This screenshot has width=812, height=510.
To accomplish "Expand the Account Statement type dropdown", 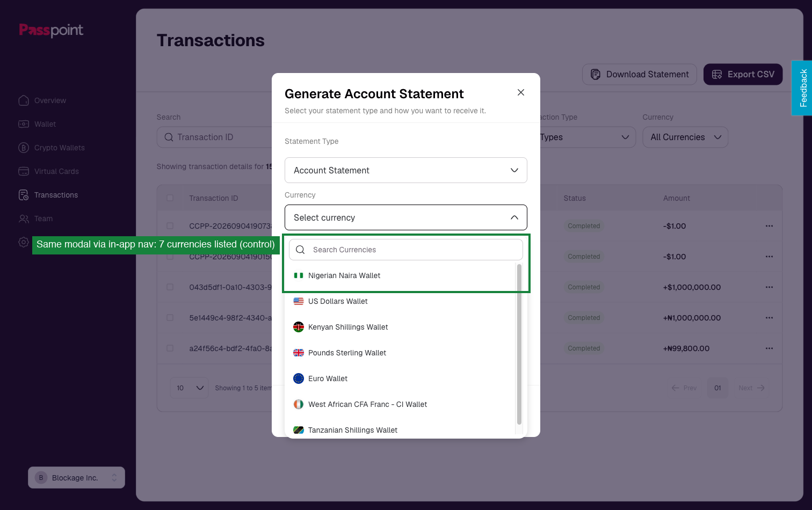I will (x=406, y=170).
